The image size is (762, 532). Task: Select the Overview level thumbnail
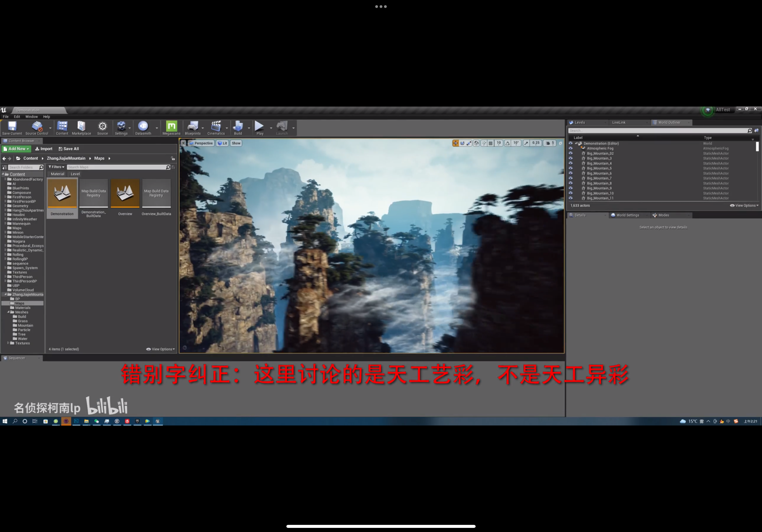[x=125, y=193]
